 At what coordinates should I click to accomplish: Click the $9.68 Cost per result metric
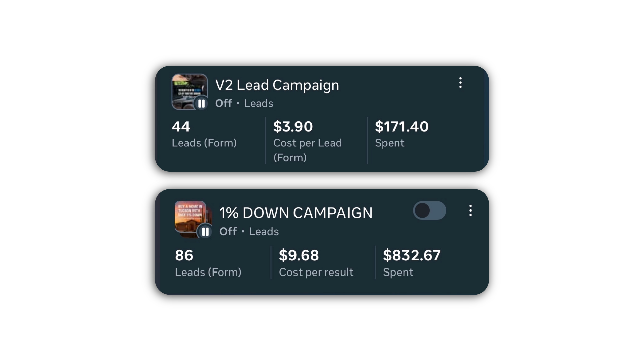pyautogui.click(x=299, y=255)
